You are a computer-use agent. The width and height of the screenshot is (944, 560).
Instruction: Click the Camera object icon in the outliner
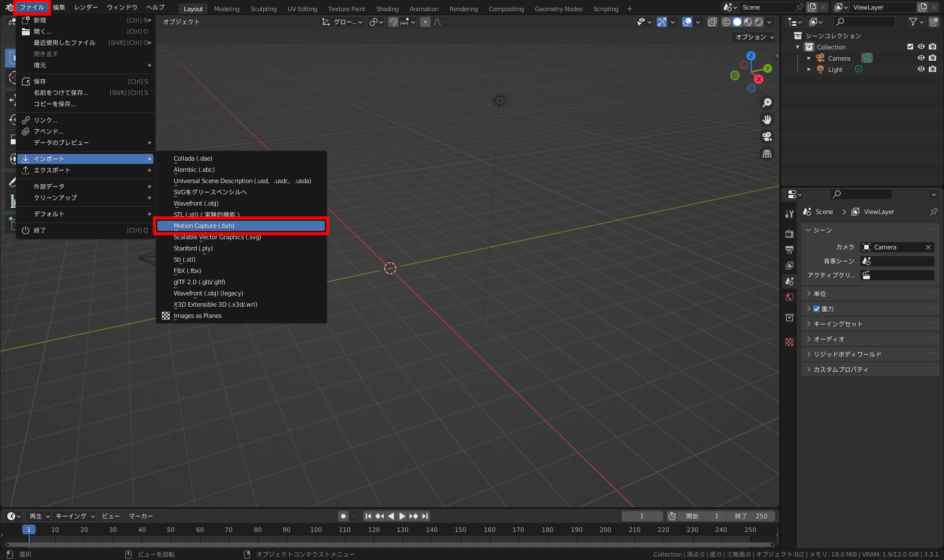pyautogui.click(x=820, y=58)
